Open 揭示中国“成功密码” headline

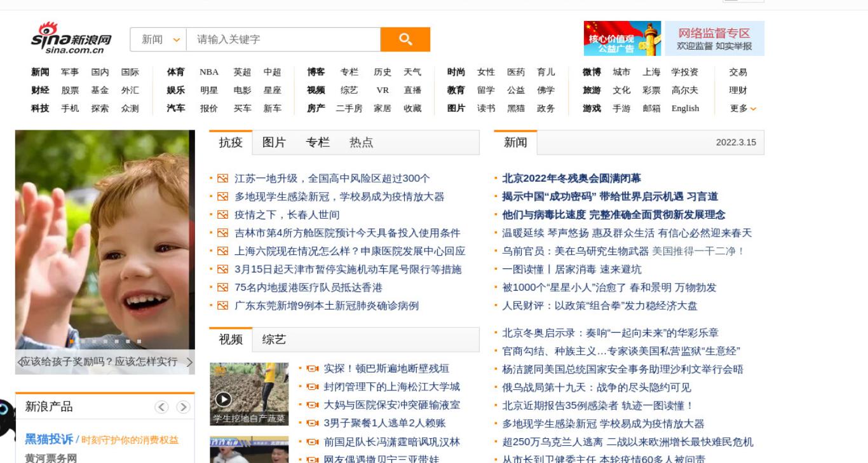coord(610,197)
